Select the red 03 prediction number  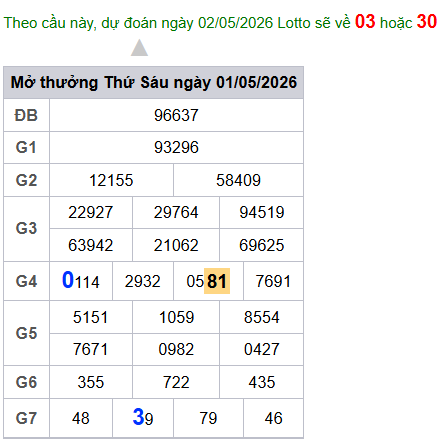point(365,22)
